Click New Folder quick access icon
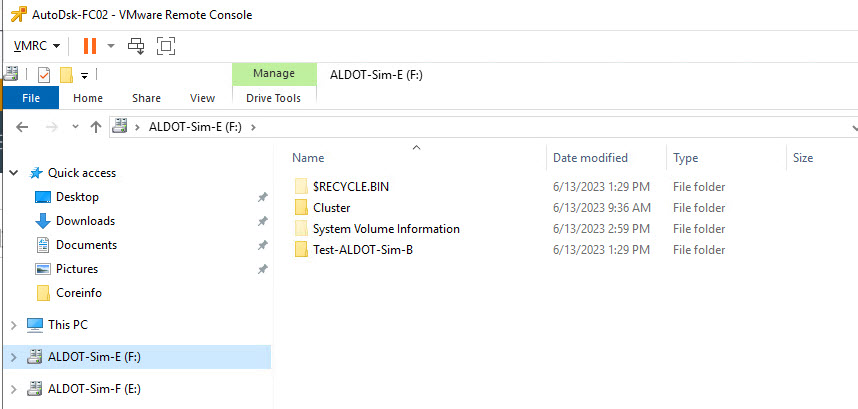This screenshot has height=409, width=858. pos(66,75)
